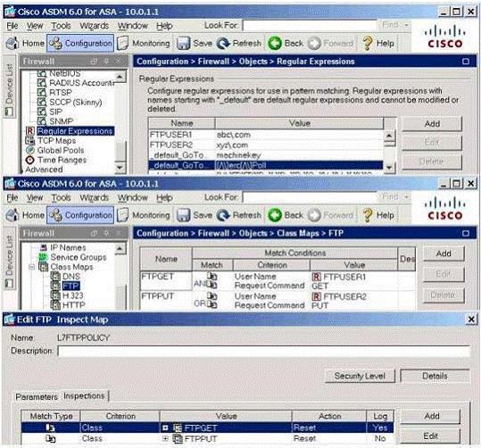Open the View menu in the top ASDM window
The height and width of the screenshot is (448, 481).
coord(35,26)
